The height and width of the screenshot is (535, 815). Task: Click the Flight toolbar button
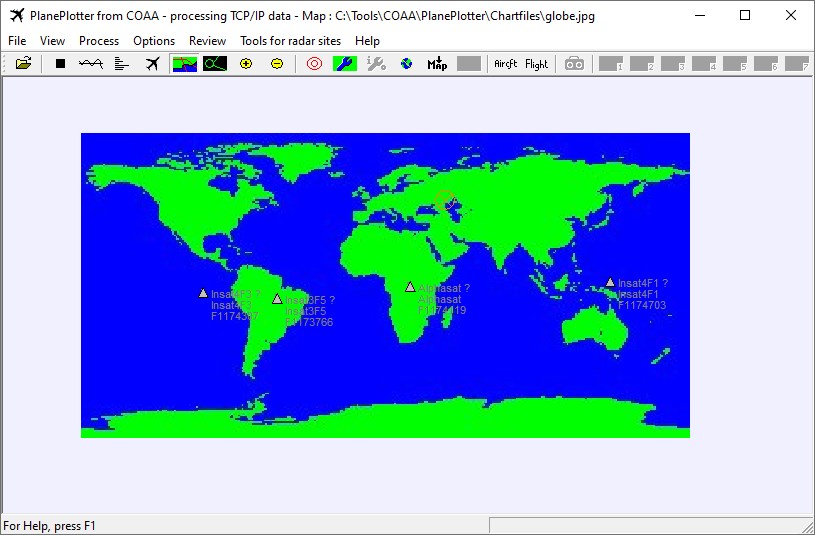coord(536,64)
